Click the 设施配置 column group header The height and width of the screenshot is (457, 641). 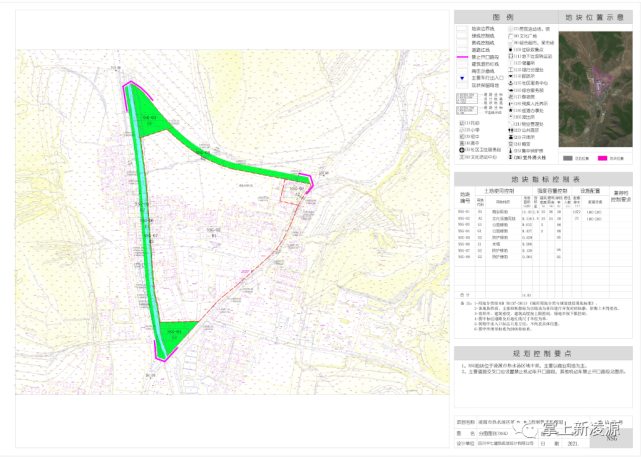tap(590, 191)
